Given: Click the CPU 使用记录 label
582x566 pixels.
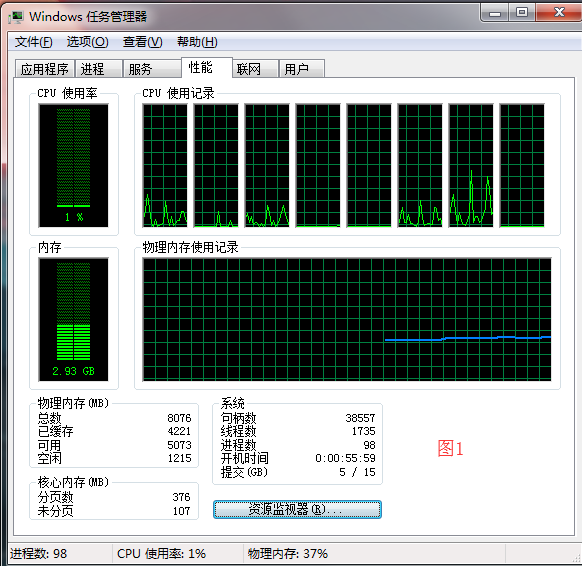Looking at the screenshot, I should pyautogui.click(x=179, y=93).
